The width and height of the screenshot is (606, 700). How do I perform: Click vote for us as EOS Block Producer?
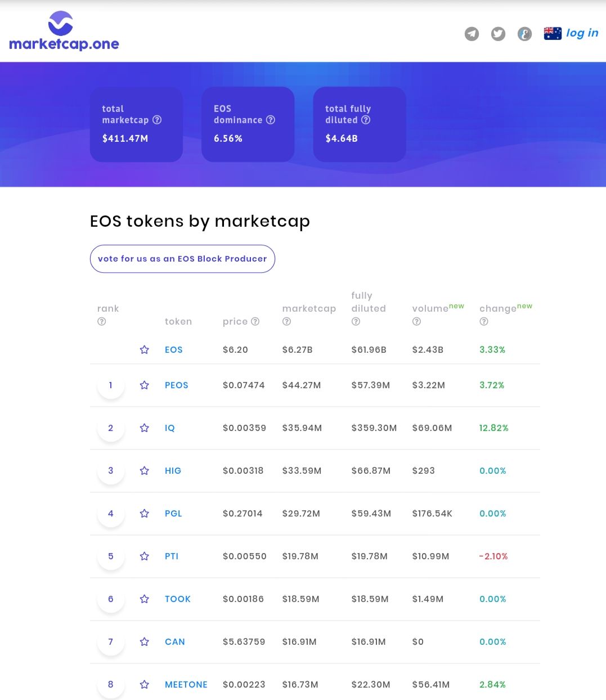[182, 259]
